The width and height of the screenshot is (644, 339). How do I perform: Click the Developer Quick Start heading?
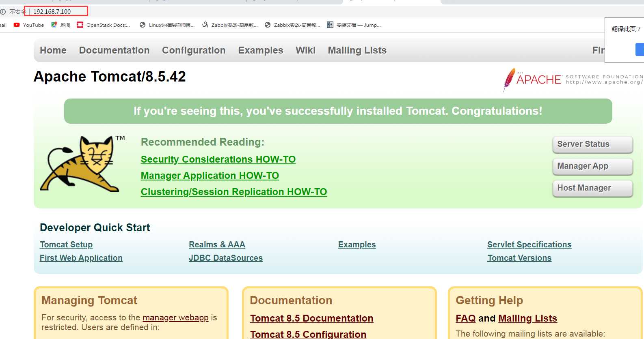95,227
